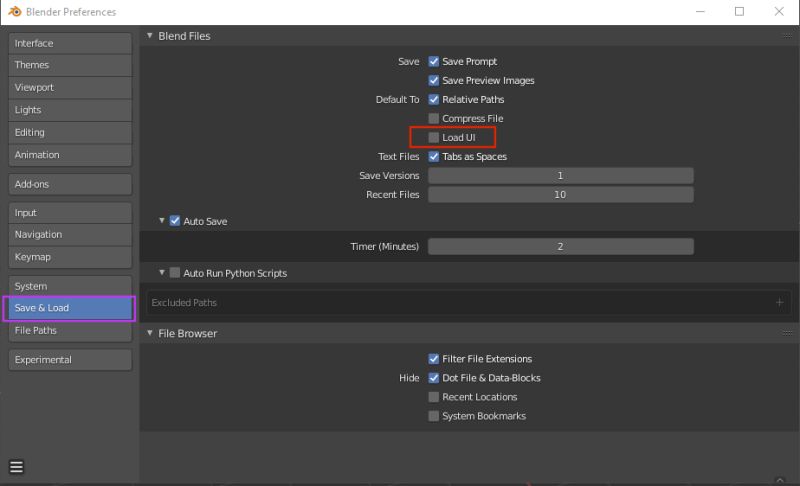The width and height of the screenshot is (800, 486).
Task: Click the Blender logo in title bar
Action: (14, 11)
